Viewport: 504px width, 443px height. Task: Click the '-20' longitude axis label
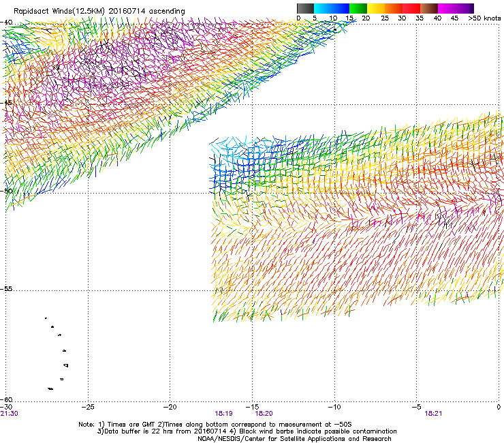[x=170, y=407]
